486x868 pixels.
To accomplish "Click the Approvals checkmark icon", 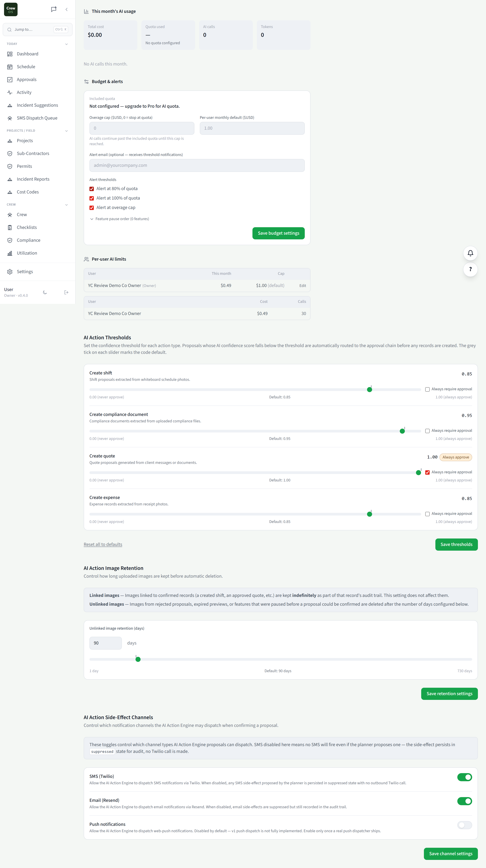I will pyautogui.click(x=10, y=80).
